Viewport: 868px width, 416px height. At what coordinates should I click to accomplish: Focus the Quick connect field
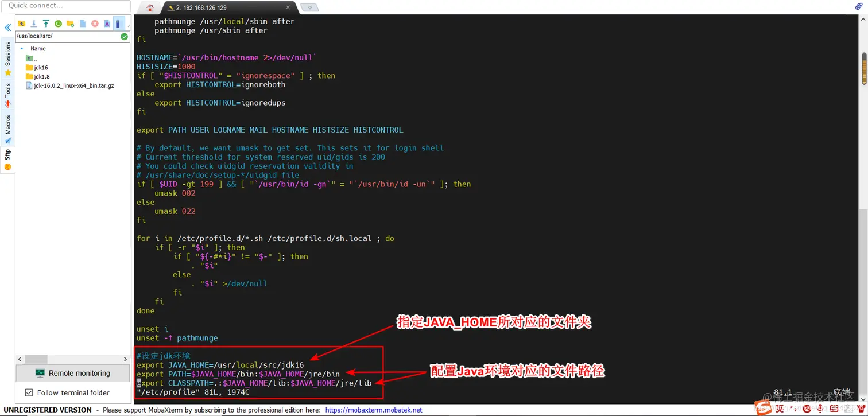tap(65, 6)
